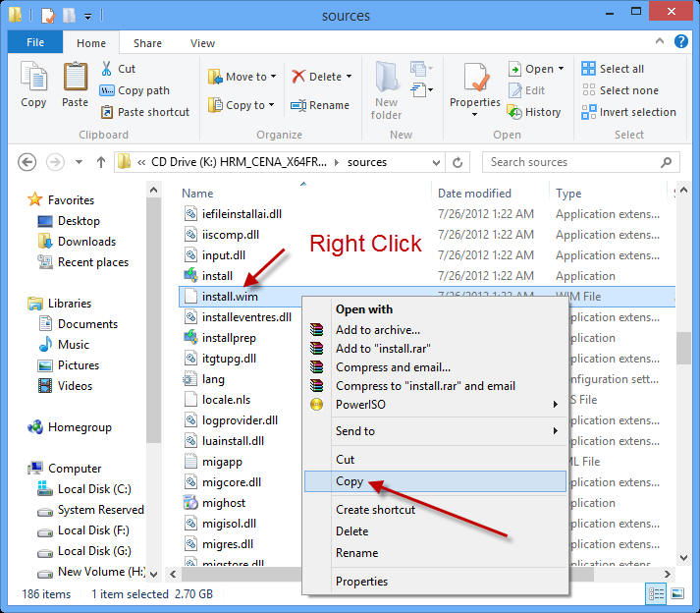Open the File ribbon tab

(35, 42)
